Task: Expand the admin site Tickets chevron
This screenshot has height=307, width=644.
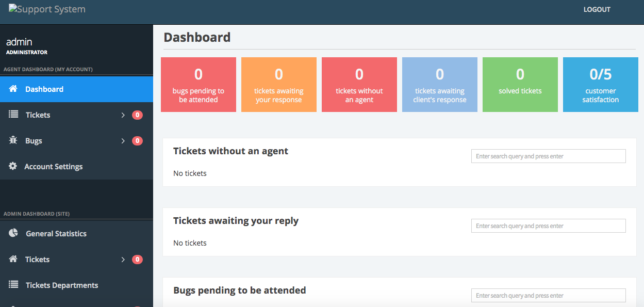Action: tap(123, 260)
